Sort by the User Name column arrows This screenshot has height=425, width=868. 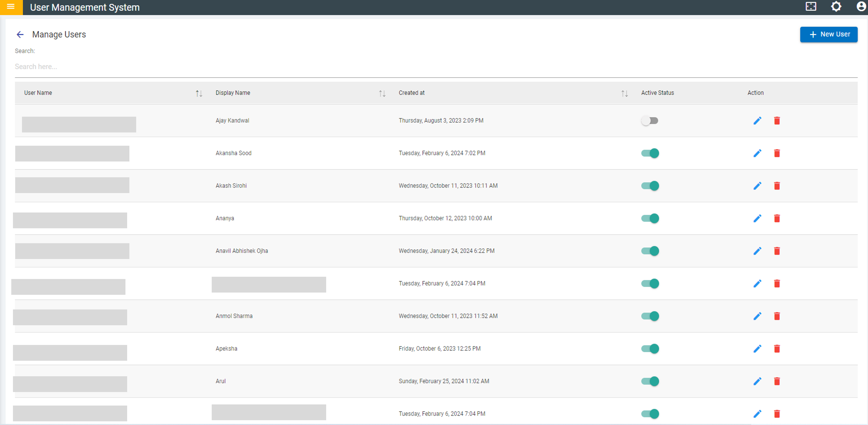click(x=199, y=93)
